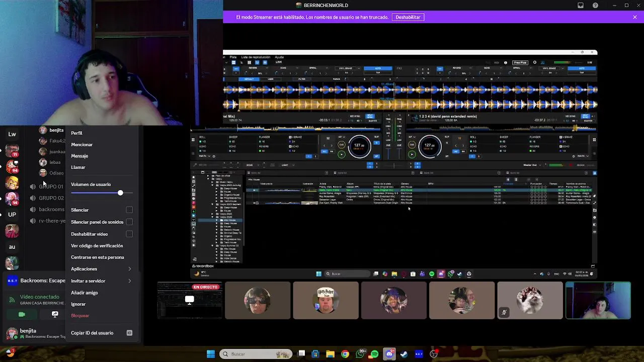Toggle the green camera button

pos(22,314)
